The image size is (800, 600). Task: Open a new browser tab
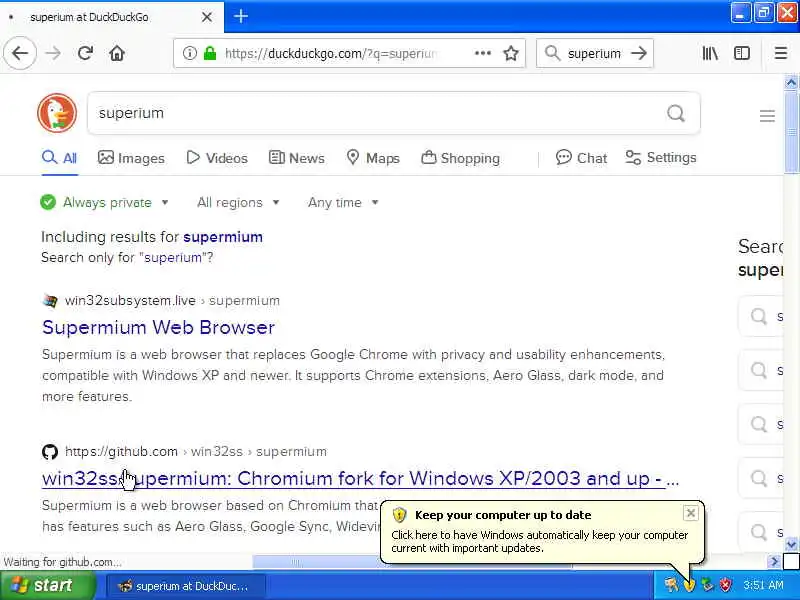(241, 16)
